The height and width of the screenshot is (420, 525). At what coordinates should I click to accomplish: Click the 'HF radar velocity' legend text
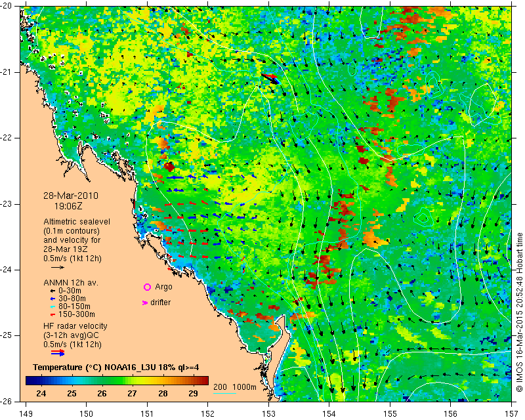[x=75, y=326]
